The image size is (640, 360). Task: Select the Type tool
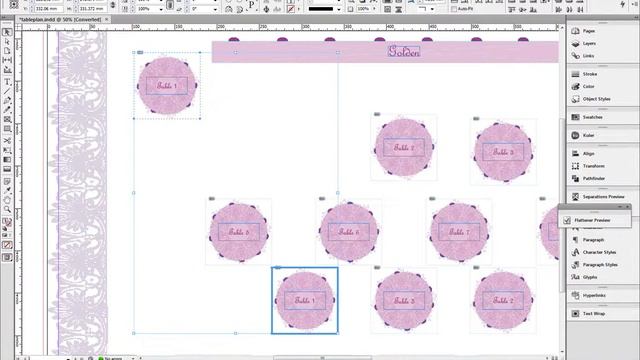click(x=7, y=82)
